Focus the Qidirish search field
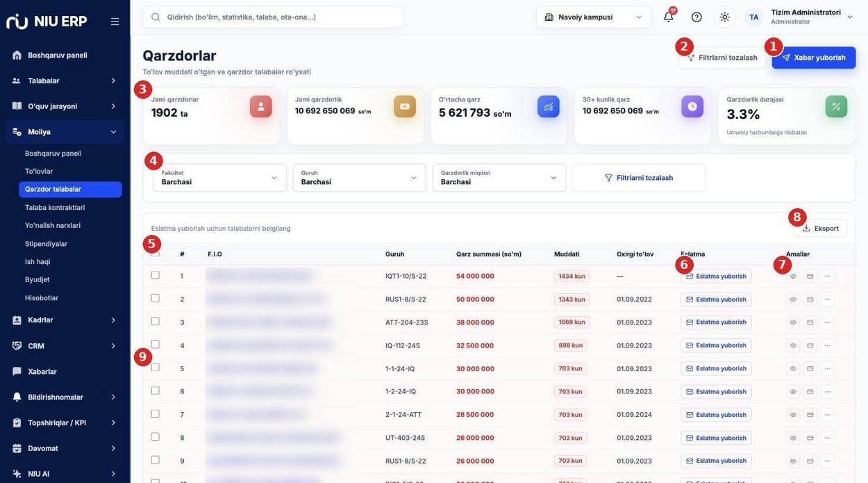Viewport: 868px width, 483px height. (x=273, y=17)
